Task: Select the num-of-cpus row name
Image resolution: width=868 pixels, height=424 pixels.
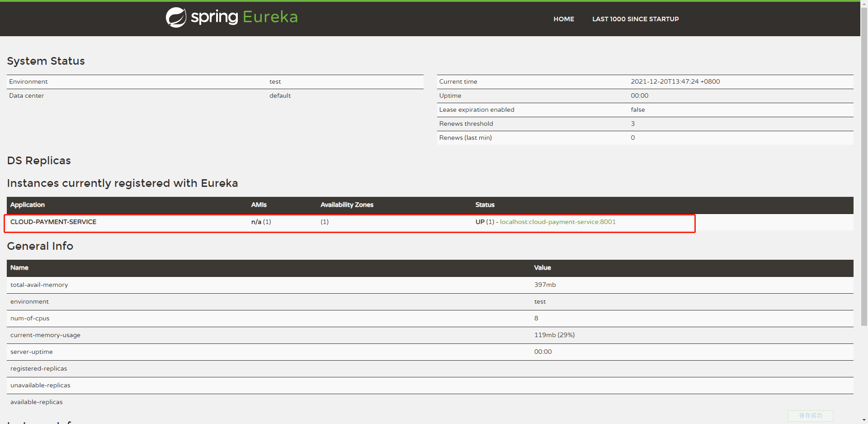Action: [30, 318]
